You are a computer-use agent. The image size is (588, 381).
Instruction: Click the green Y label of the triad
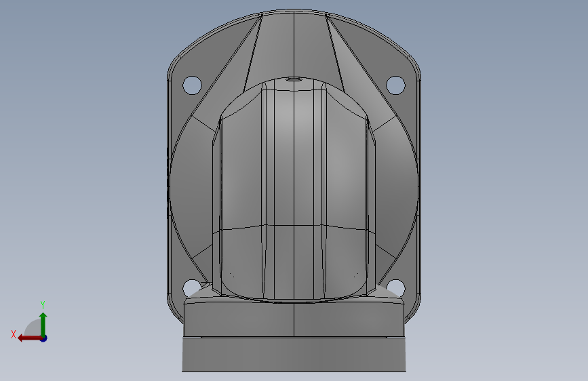43,304
